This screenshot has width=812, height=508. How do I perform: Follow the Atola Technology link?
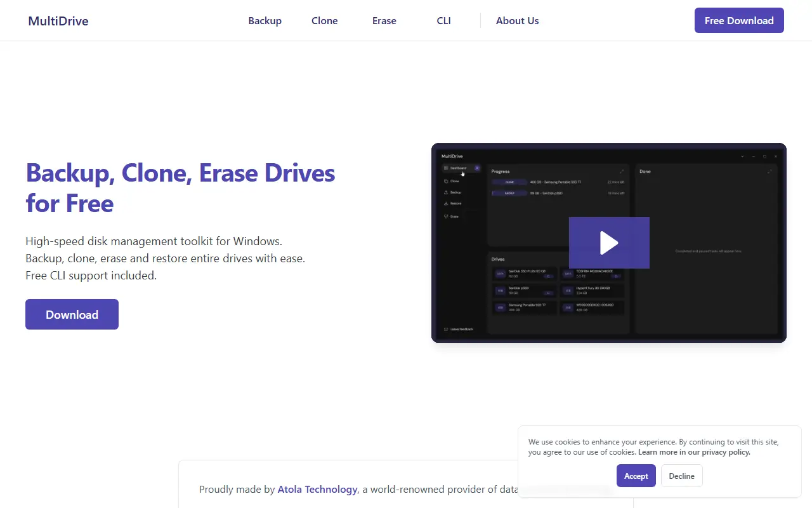pos(317,489)
